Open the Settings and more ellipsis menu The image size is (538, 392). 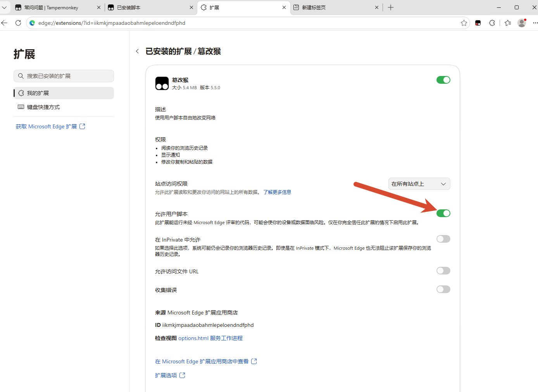pyautogui.click(x=535, y=23)
